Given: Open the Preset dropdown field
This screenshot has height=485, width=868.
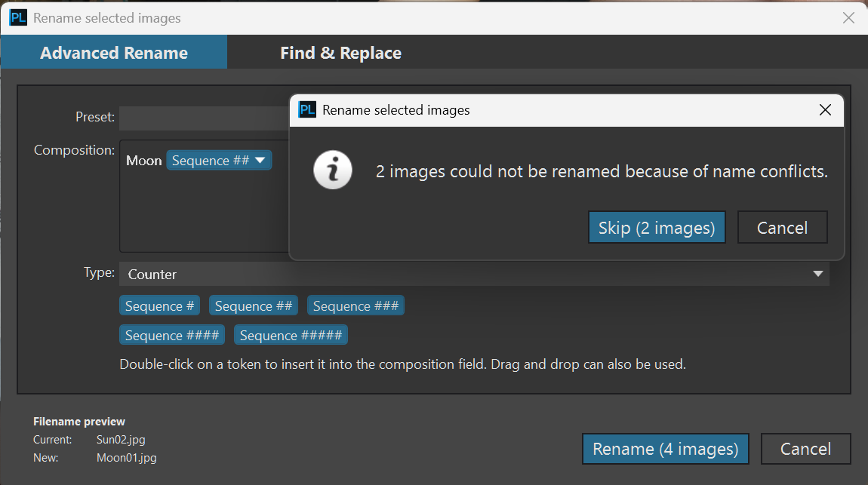Looking at the screenshot, I should [x=204, y=118].
